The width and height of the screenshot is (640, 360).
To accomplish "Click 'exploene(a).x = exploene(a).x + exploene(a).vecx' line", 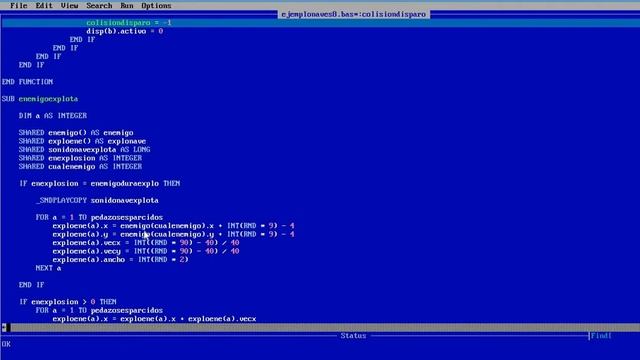I will (x=154, y=319).
